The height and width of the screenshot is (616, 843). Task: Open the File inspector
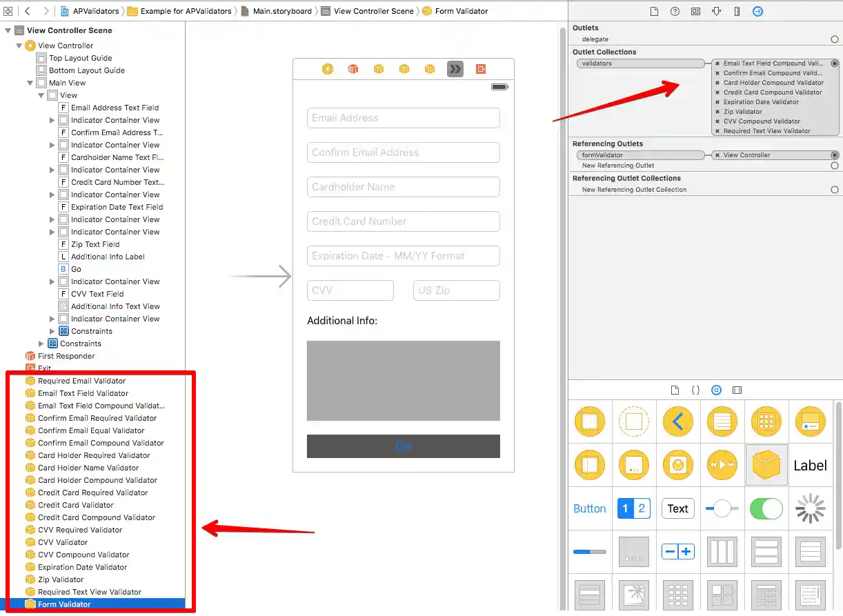pyautogui.click(x=654, y=11)
